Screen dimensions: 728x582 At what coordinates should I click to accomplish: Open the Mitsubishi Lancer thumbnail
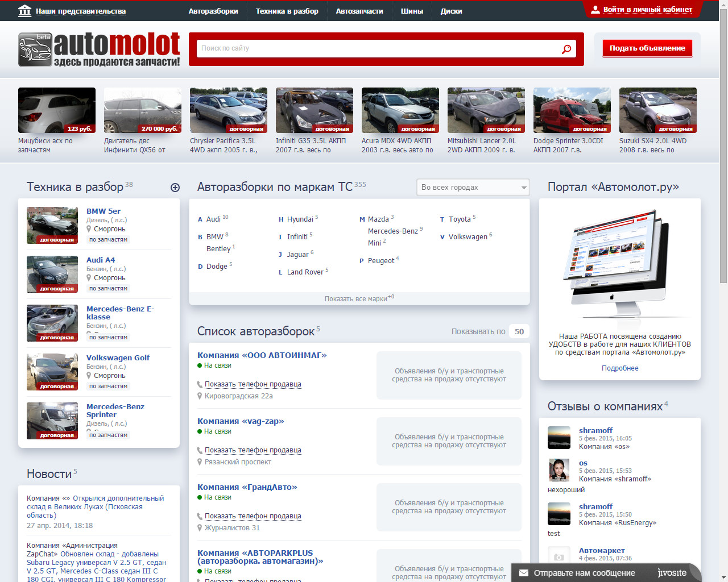[x=486, y=110]
